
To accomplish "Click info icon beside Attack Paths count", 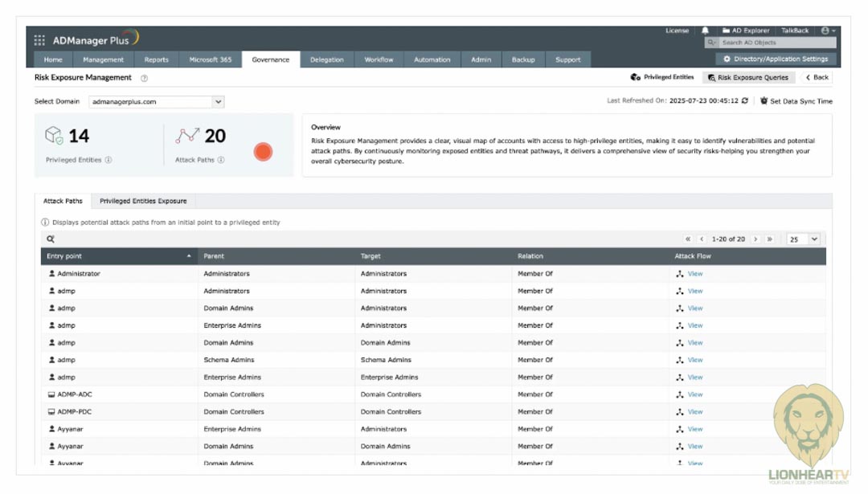I will pos(221,160).
